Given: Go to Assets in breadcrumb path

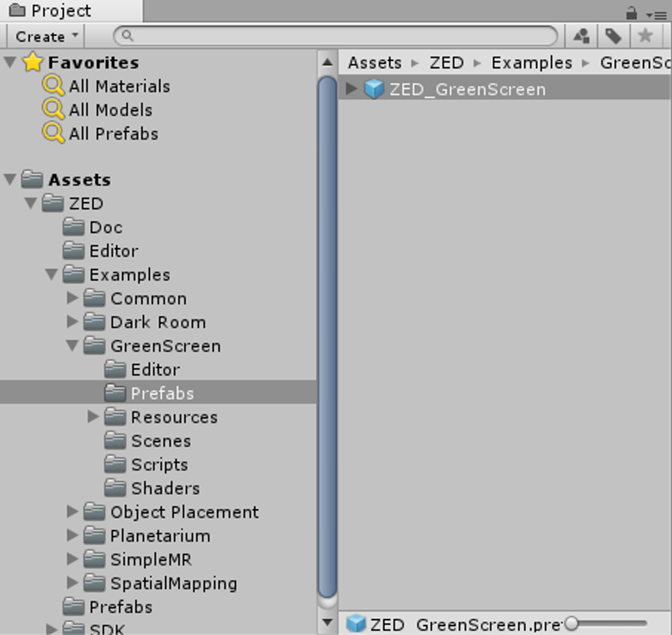Looking at the screenshot, I should (375, 63).
